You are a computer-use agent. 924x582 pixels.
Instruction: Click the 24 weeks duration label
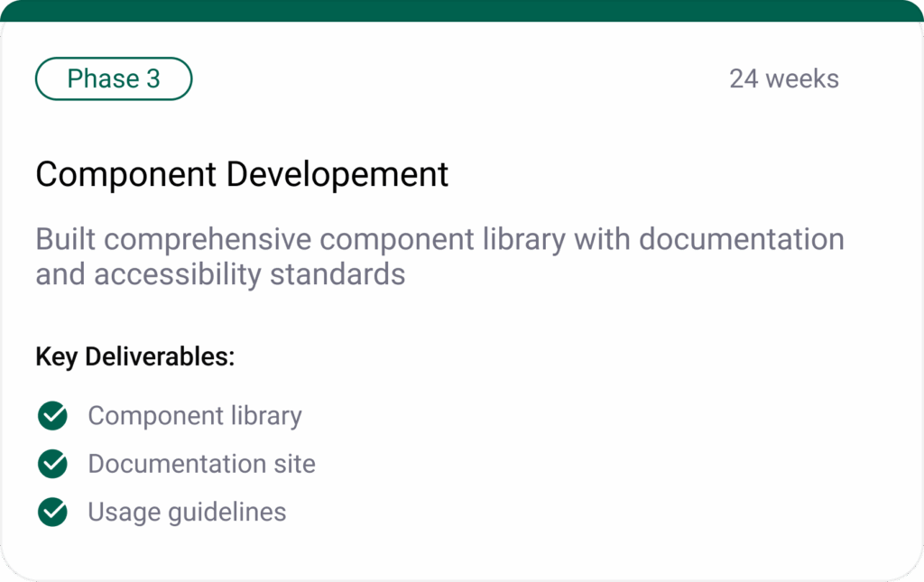(783, 79)
